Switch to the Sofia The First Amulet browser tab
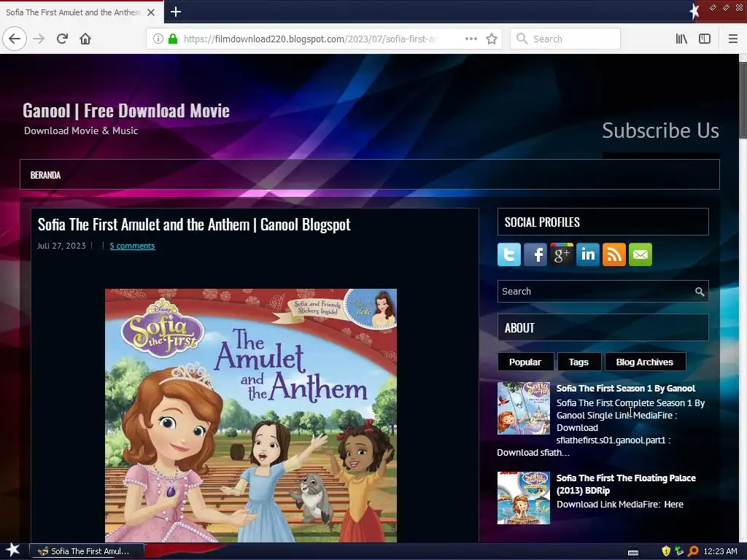Image resolution: width=747 pixels, height=560 pixels. 74,12
